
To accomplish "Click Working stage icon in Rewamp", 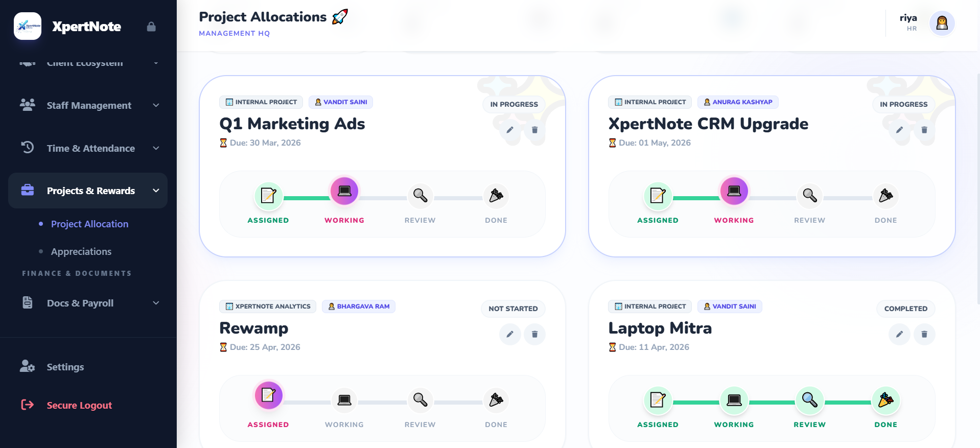I will pos(344,400).
